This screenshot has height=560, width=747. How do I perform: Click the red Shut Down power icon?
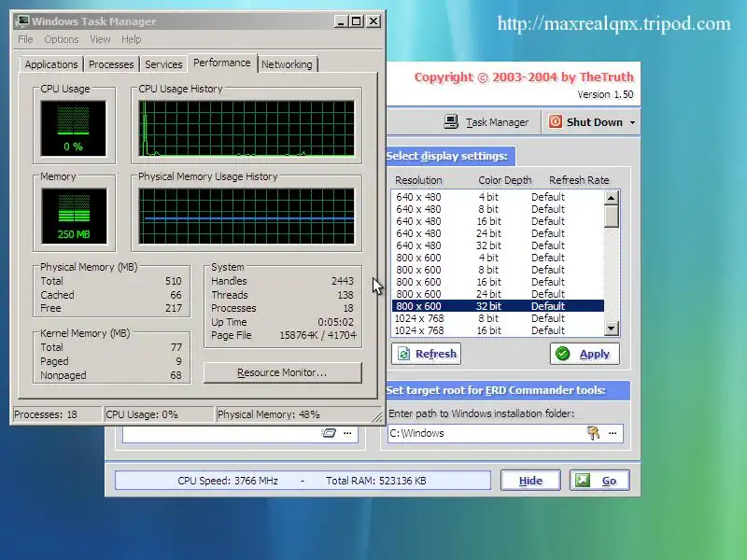[x=555, y=122]
